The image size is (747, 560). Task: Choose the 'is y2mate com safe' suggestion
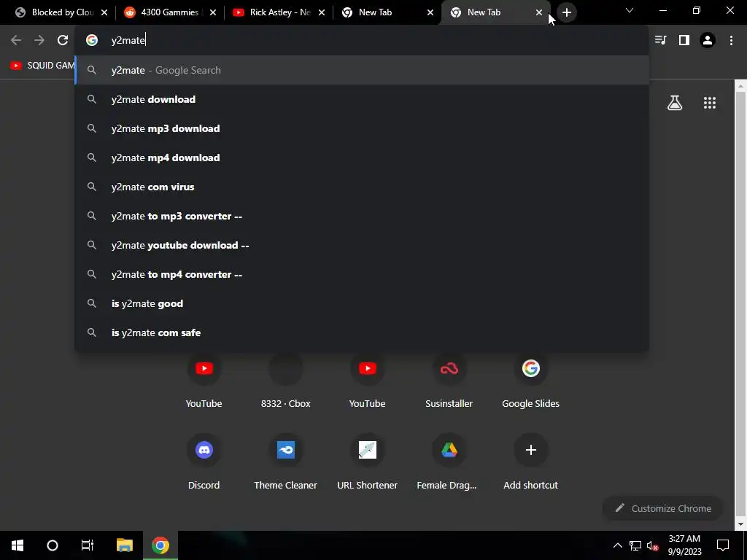pos(362,332)
